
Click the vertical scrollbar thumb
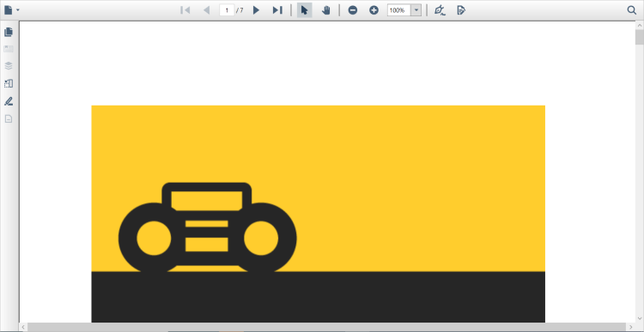pos(640,37)
